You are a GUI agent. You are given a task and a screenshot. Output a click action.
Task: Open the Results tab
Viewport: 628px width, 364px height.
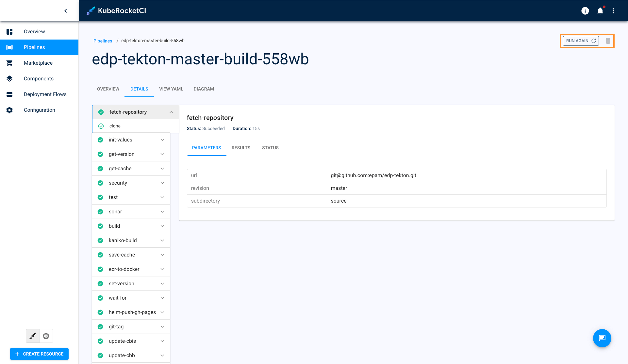coord(241,148)
